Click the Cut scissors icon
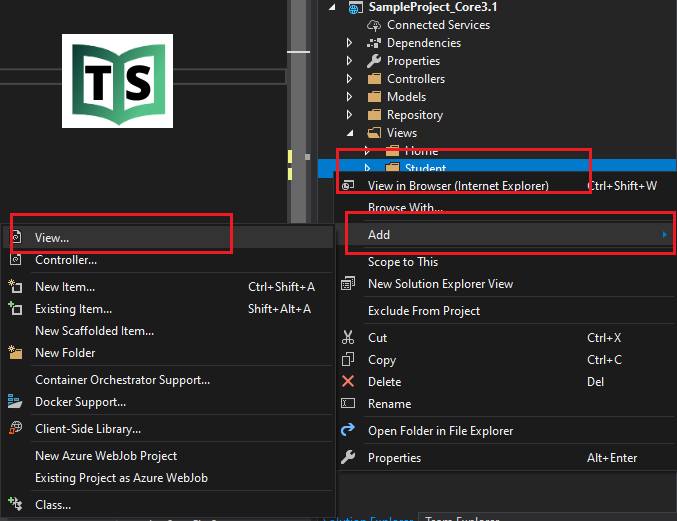Viewport: 677px width, 521px height. pos(348,338)
